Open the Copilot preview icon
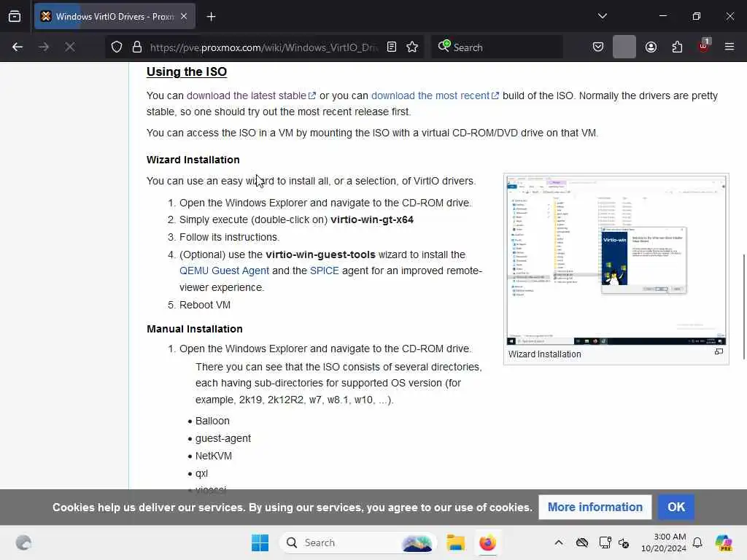The image size is (747, 560). point(724,542)
